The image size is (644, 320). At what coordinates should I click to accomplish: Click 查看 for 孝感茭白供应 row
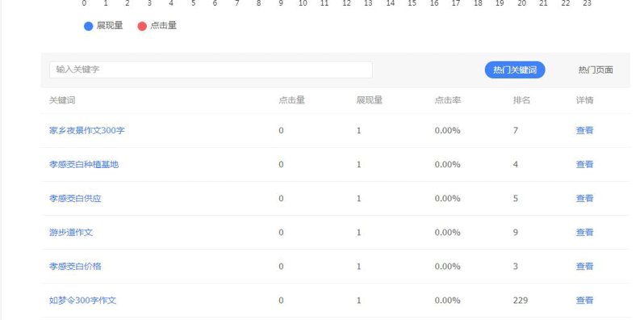coord(584,198)
